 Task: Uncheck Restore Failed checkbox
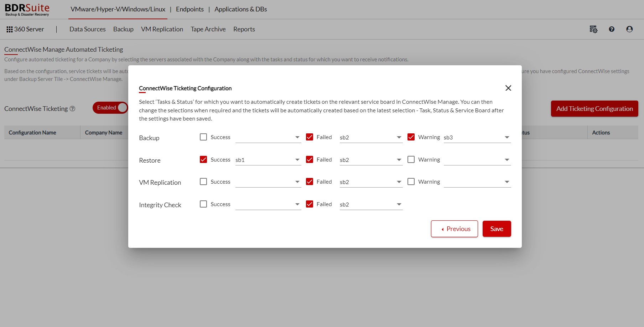click(310, 159)
